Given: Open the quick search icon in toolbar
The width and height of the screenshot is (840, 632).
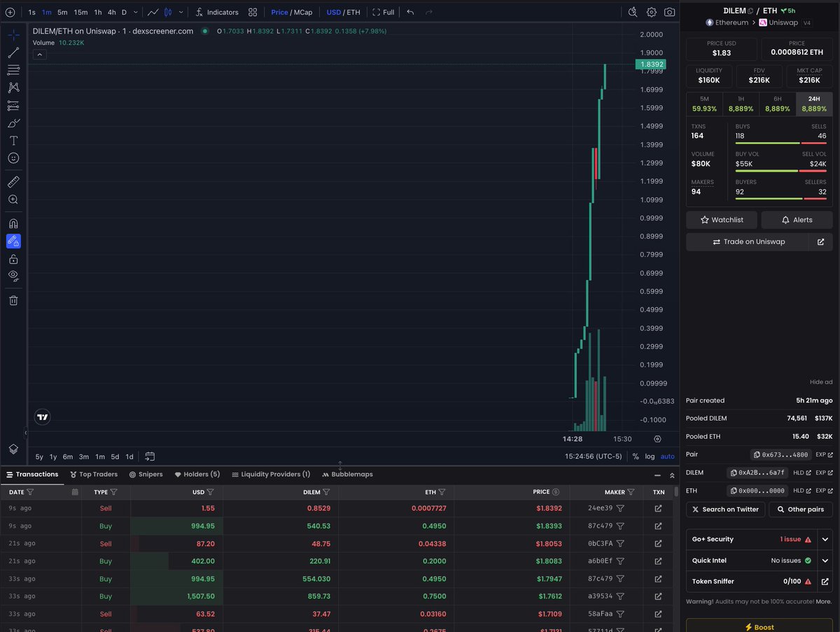Looking at the screenshot, I should 633,12.
